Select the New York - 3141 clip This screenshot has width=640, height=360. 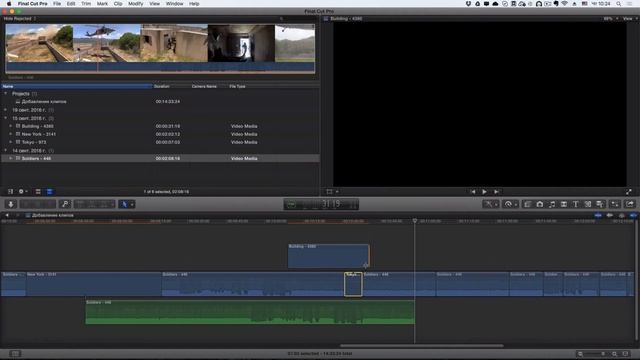38,134
